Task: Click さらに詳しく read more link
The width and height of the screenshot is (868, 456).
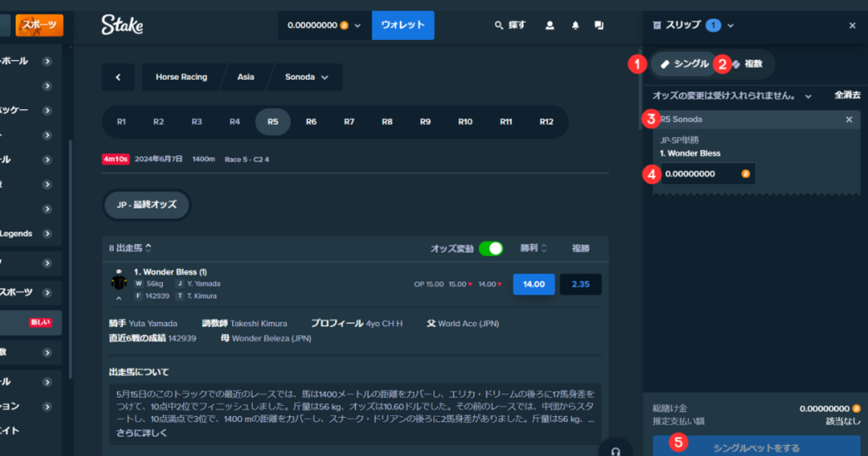Action: [142, 433]
